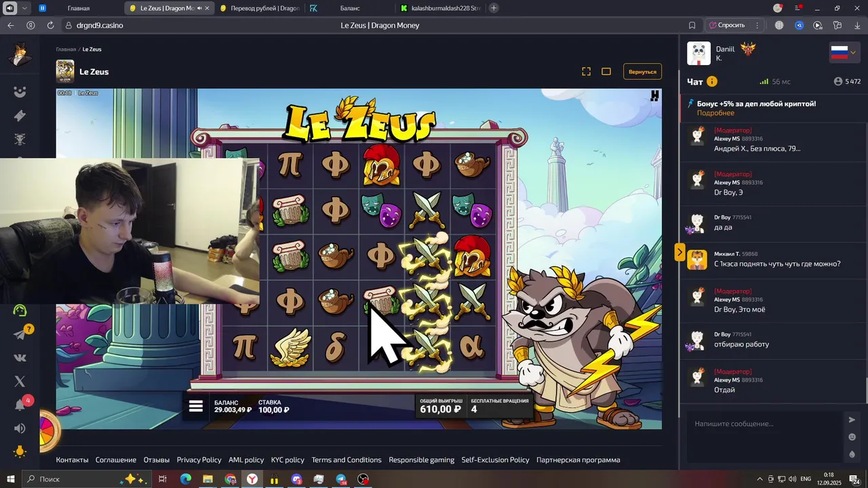
Task: Open Daniil K. profile avatar
Action: (x=698, y=54)
